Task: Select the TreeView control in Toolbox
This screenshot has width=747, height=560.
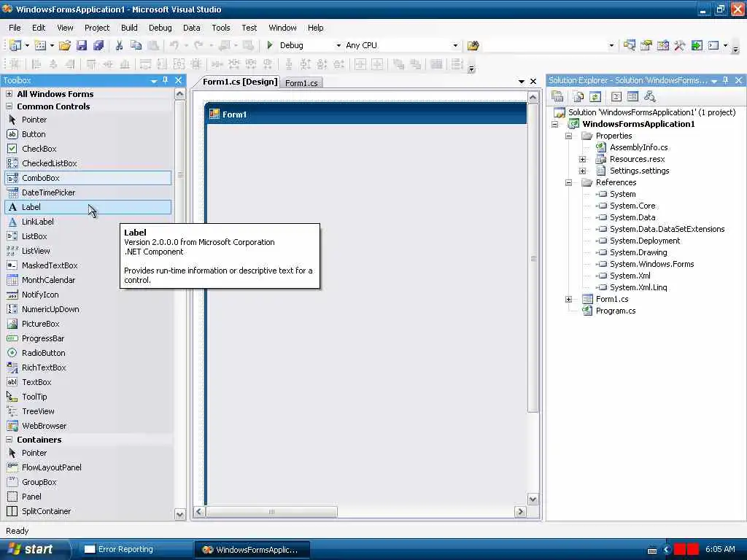Action: pyautogui.click(x=88, y=411)
